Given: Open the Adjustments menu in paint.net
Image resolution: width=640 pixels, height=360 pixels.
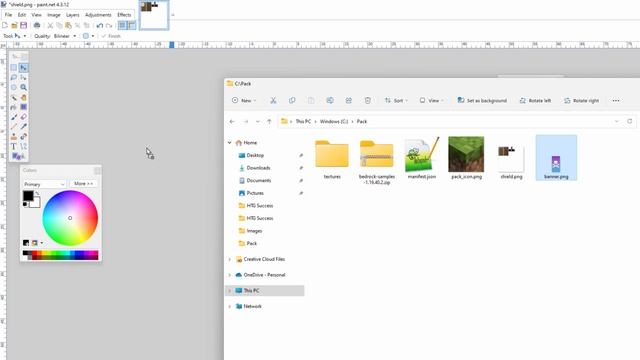Looking at the screenshot, I should point(98,15).
